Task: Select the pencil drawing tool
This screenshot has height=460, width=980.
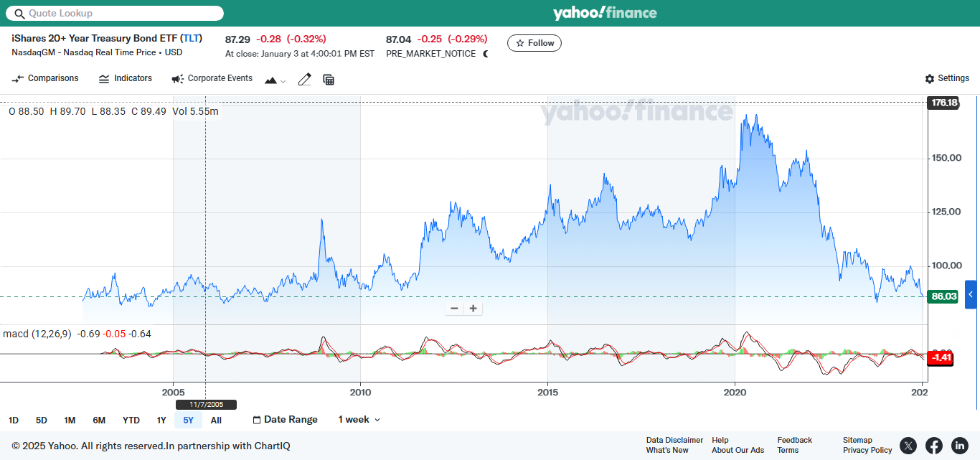Action: 305,80
